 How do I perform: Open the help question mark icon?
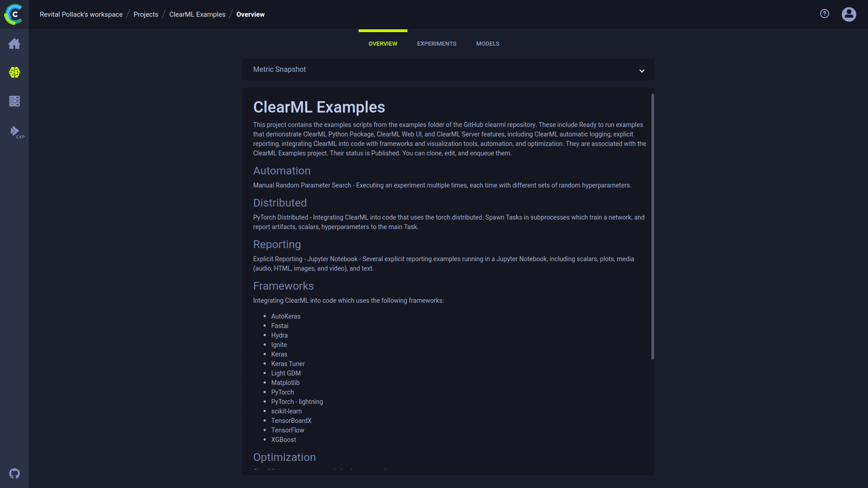click(825, 14)
